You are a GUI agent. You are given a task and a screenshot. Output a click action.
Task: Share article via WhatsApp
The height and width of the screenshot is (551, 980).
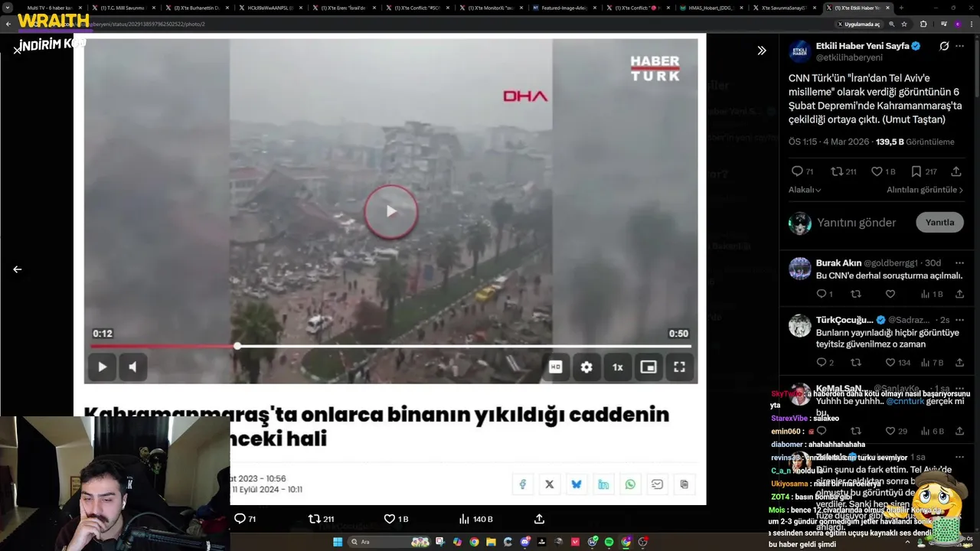630,484
